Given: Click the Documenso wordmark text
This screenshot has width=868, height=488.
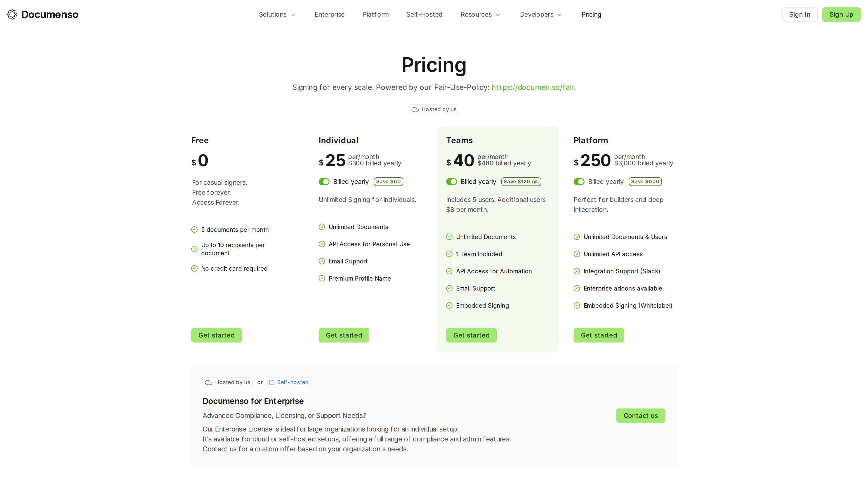Looking at the screenshot, I should tap(50, 14).
